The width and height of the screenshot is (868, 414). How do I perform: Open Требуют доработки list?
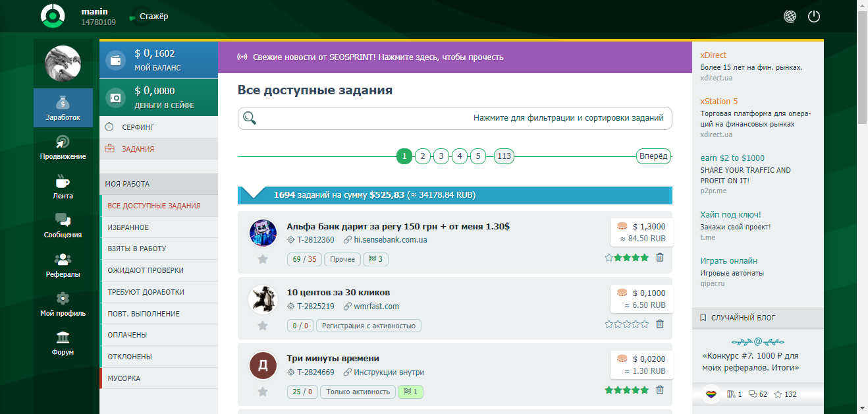[x=159, y=292]
